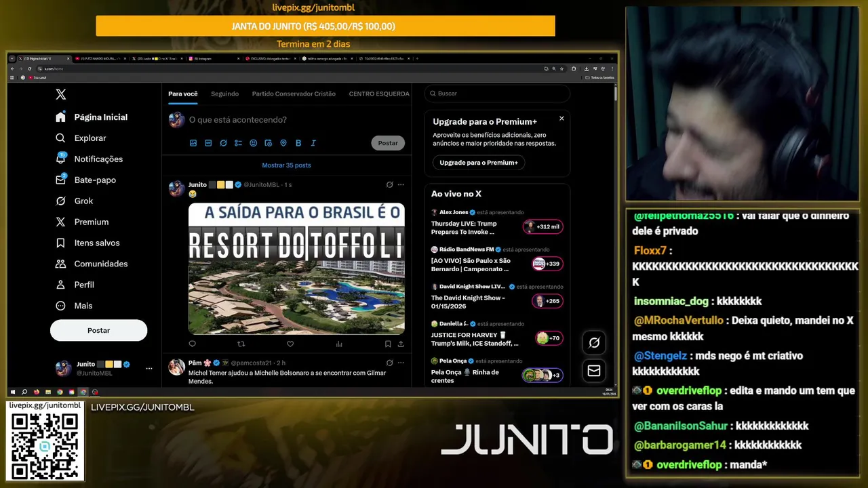Open resort image in Junito's post

[x=296, y=268]
